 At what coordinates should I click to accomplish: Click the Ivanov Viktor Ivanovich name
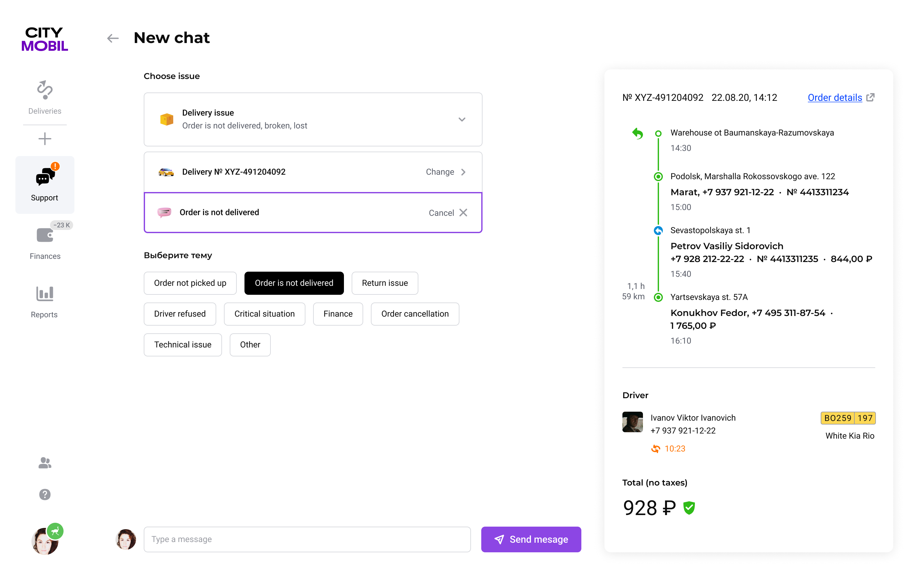click(x=693, y=418)
